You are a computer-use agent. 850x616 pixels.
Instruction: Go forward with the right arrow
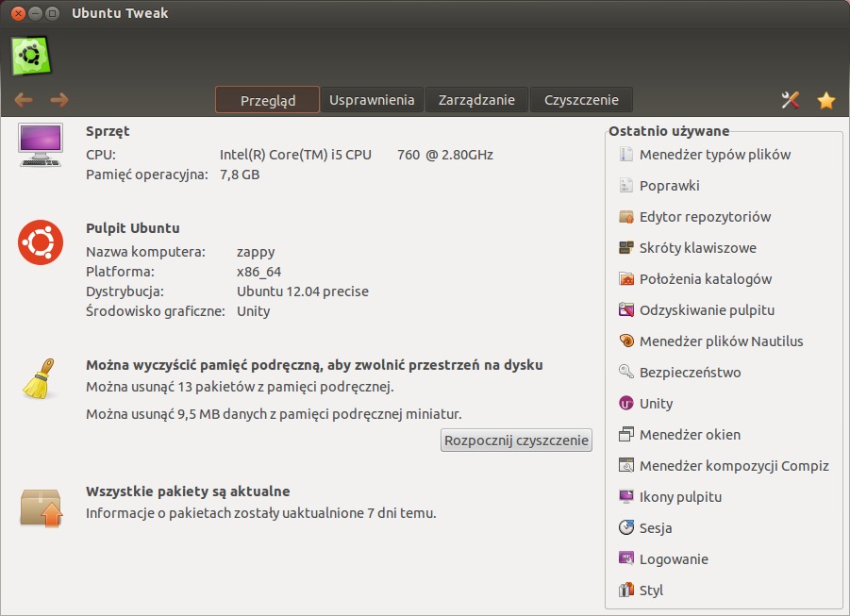click(x=59, y=100)
